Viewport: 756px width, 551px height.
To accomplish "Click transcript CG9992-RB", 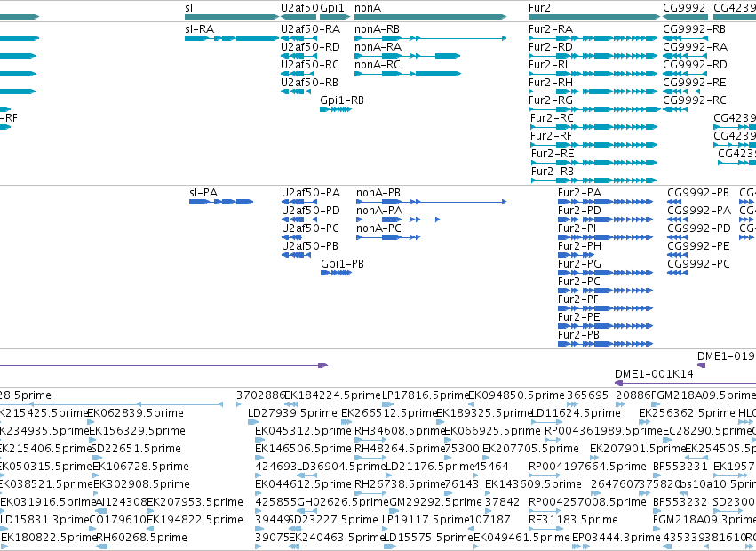I will pos(695,29).
